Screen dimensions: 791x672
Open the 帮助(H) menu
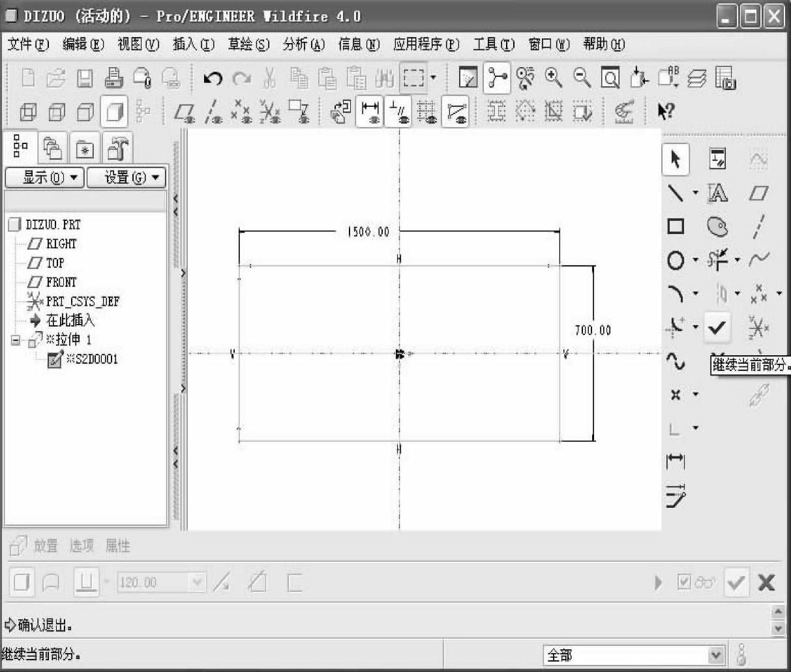tap(604, 44)
